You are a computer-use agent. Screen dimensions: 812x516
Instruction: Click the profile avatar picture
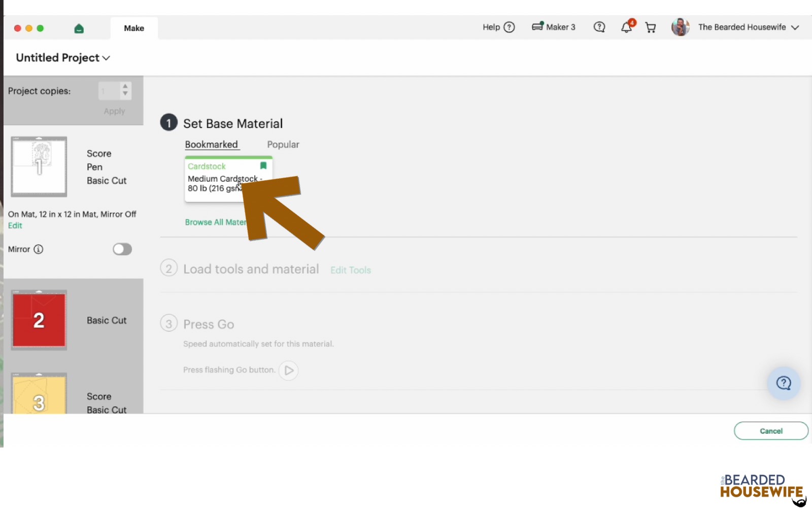680,27
